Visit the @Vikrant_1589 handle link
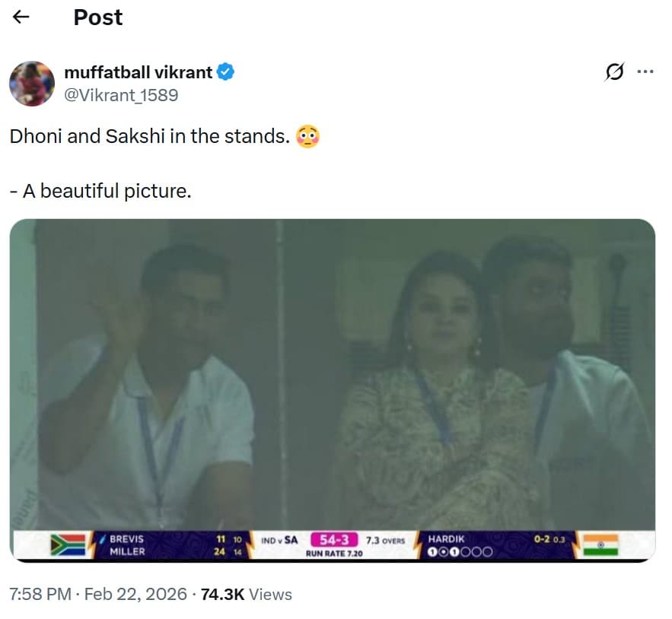Viewport: 672px width, 619px height. tap(121, 95)
